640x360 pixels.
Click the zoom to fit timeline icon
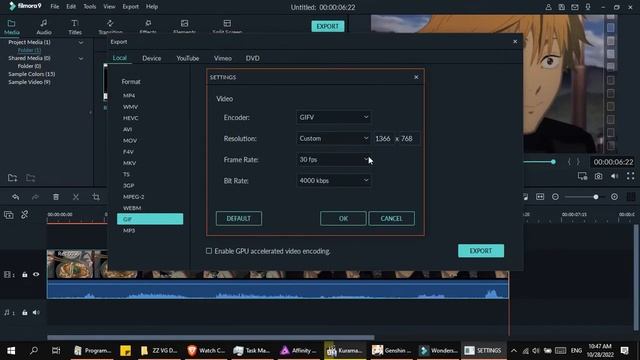540,197
